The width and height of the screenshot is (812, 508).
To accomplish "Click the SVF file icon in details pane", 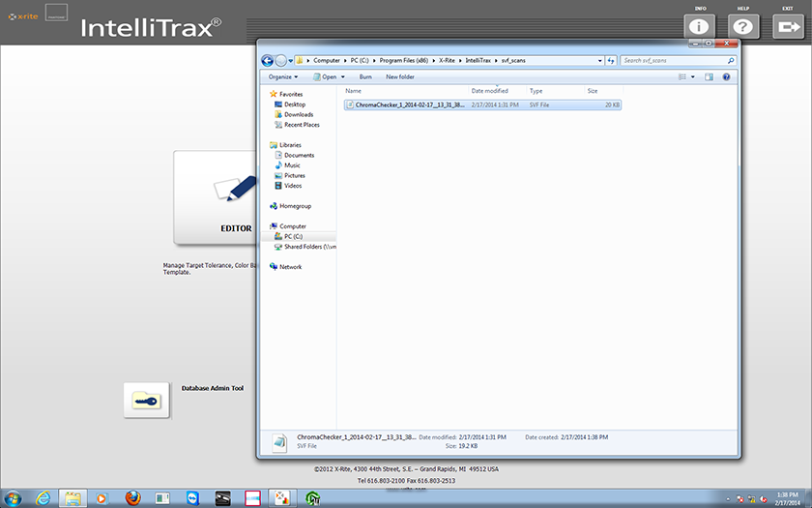I will [279, 442].
